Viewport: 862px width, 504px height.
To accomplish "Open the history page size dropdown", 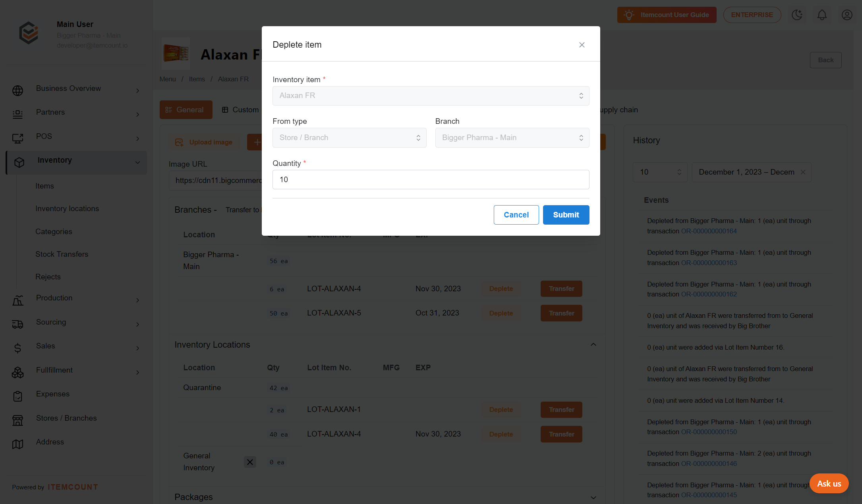I will click(x=660, y=172).
